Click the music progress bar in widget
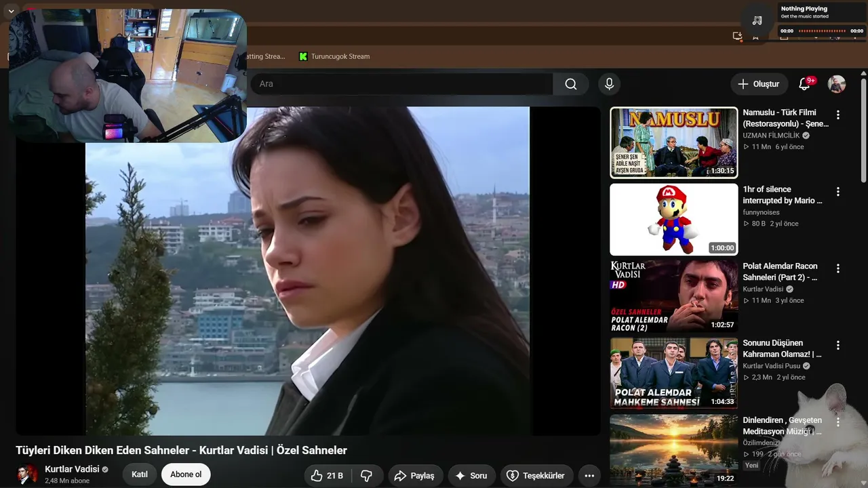This screenshot has height=488, width=868. tap(822, 30)
